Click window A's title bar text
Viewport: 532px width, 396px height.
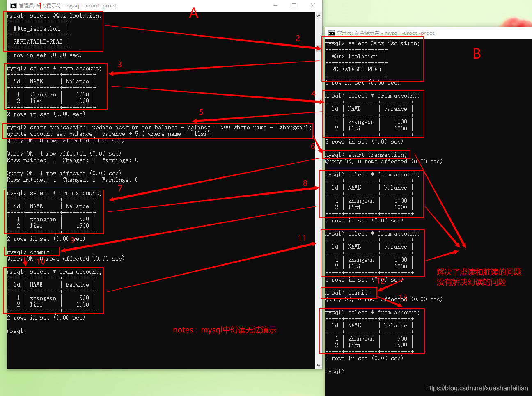(x=67, y=6)
